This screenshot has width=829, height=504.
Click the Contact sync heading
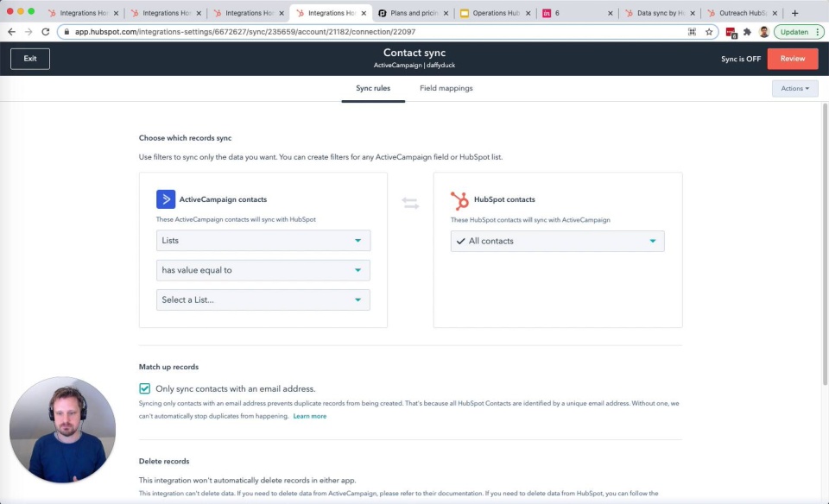pos(414,53)
